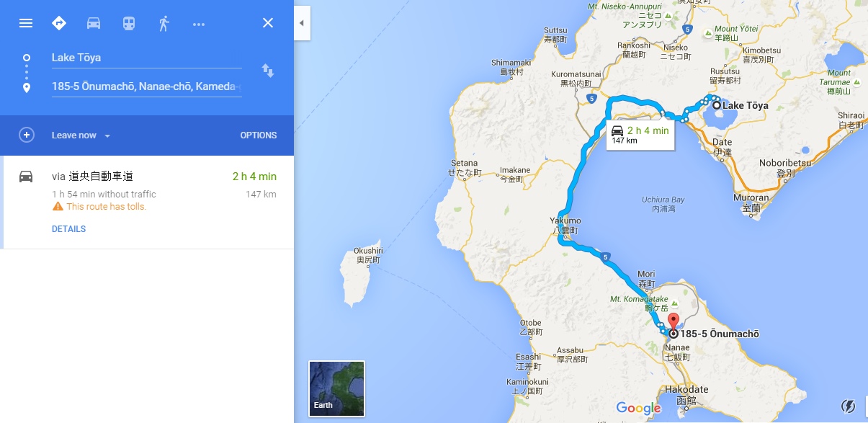Edit the Lake Tōya starting point field
This screenshot has height=423, width=868.
pos(146,58)
